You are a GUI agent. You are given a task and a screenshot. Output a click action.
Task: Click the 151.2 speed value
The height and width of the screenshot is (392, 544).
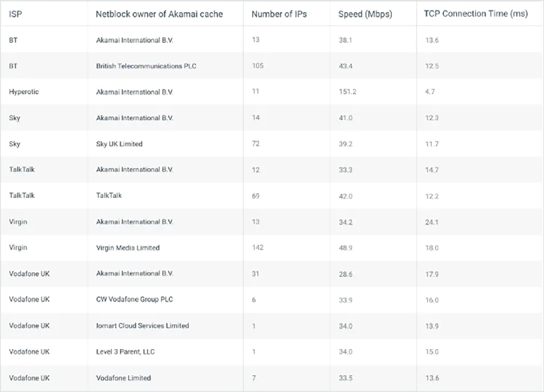pos(347,92)
